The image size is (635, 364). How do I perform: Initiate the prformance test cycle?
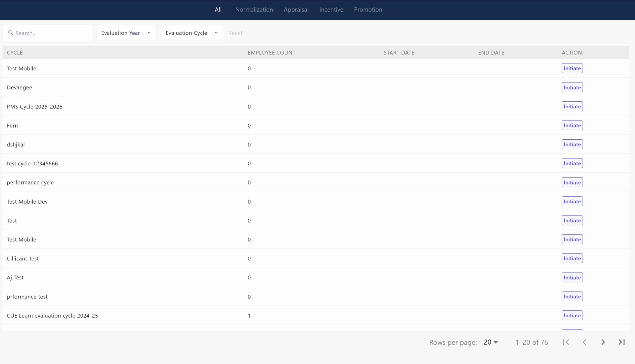tap(572, 297)
